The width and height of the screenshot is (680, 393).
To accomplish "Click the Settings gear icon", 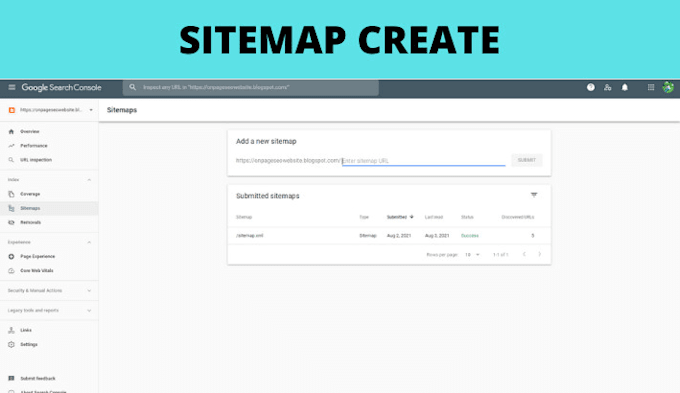I will coord(11,344).
